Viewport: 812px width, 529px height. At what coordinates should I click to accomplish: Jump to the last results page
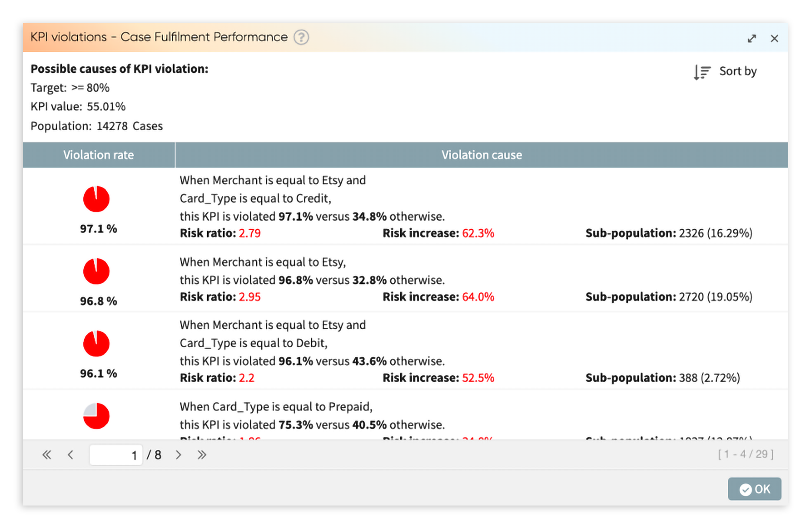[x=202, y=455]
